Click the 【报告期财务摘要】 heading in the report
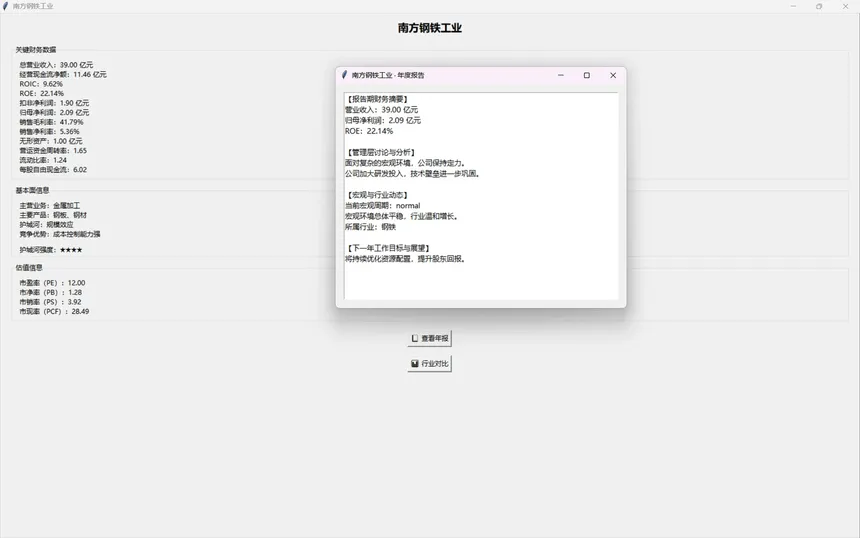Screen dimensions: 860x538 377,99
